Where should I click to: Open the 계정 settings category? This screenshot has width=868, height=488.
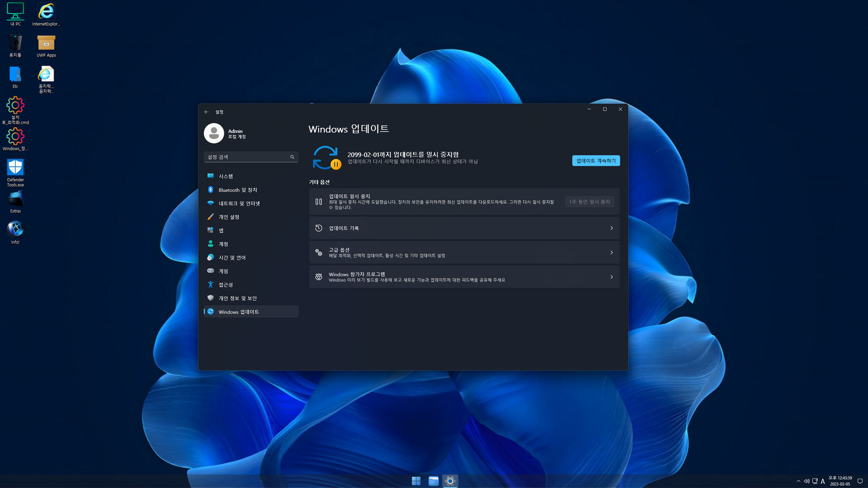tap(251, 244)
